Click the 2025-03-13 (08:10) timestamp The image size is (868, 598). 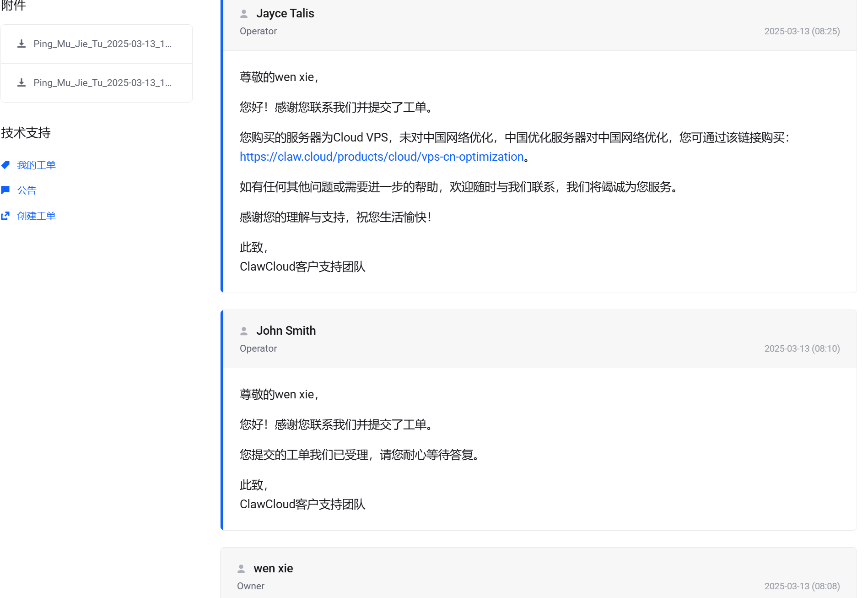tap(802, 348)
